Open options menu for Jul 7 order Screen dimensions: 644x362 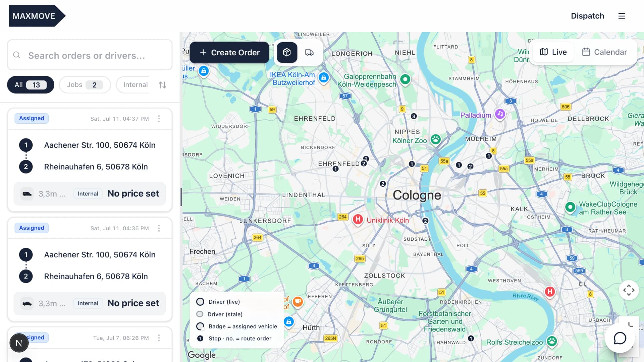tap(159, 338)
